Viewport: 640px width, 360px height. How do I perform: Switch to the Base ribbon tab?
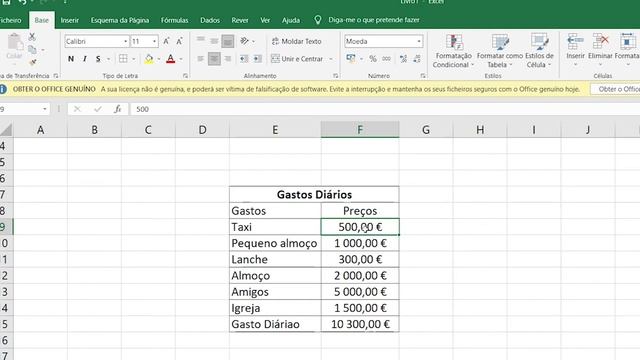click(x=42, y=20)
